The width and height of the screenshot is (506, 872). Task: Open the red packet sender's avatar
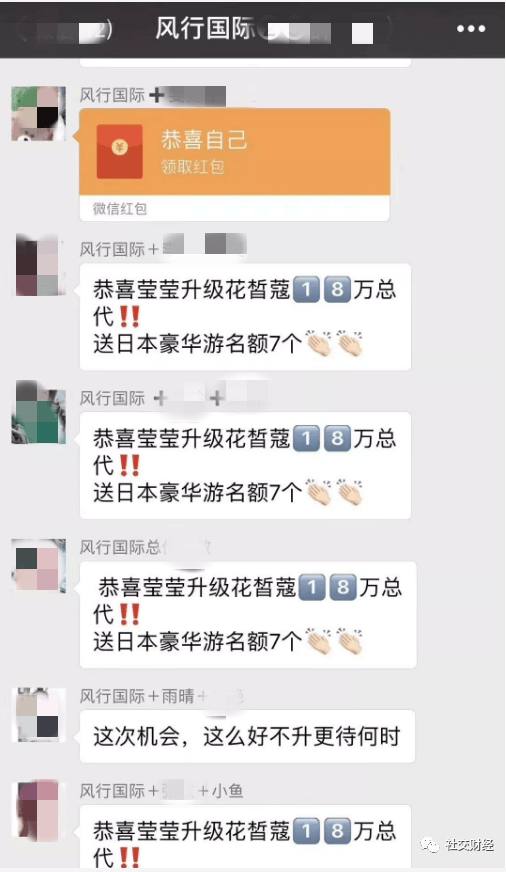pyautogui.click(x=38, y=113)
